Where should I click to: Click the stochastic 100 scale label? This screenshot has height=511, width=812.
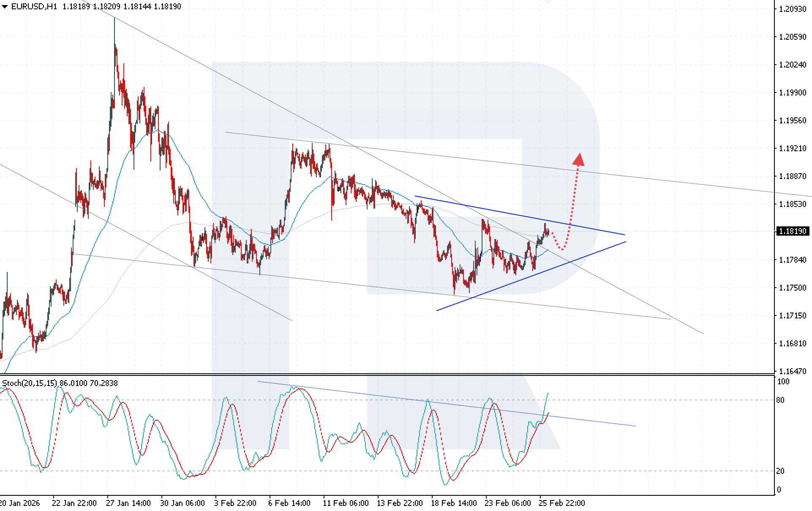[x=783, y=382]
